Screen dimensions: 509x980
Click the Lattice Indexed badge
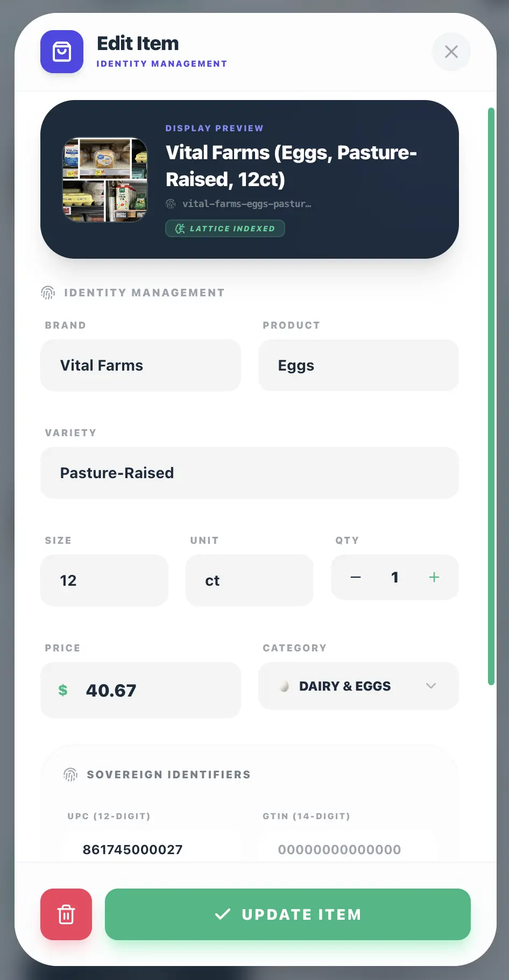pos(225,229)
